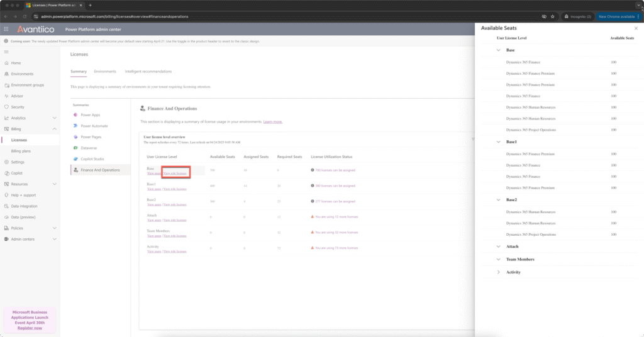
Task: Click the Available Seats column header in table
Action: (x=223, y=157)
